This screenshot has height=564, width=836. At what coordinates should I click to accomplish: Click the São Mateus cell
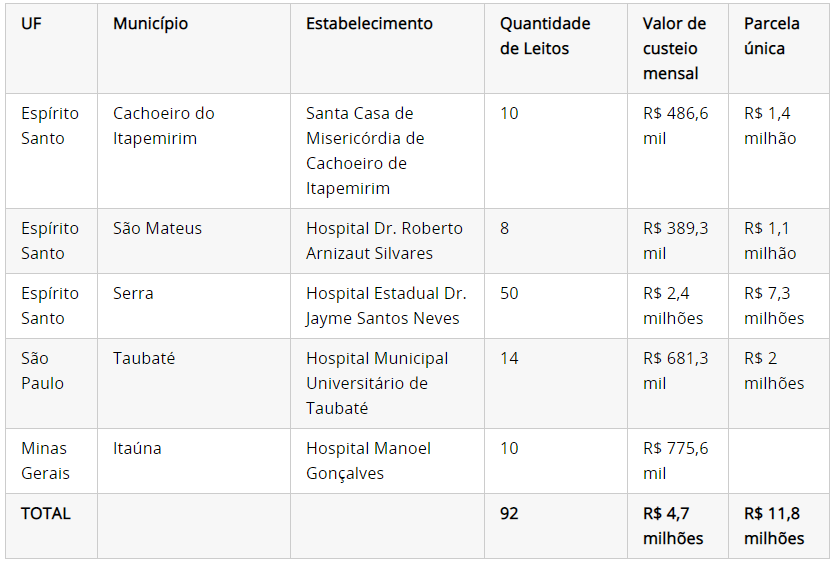pos(157,228)
